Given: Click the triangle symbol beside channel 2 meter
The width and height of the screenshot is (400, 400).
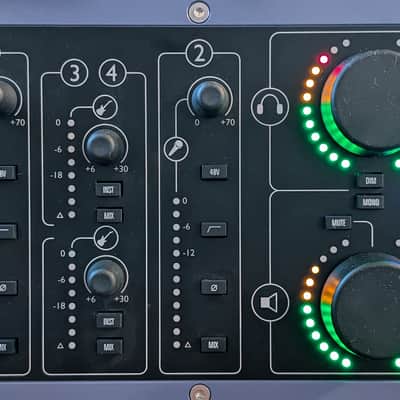Looking at the screenshot, I should pyautogui.click(x=188, y=345).
